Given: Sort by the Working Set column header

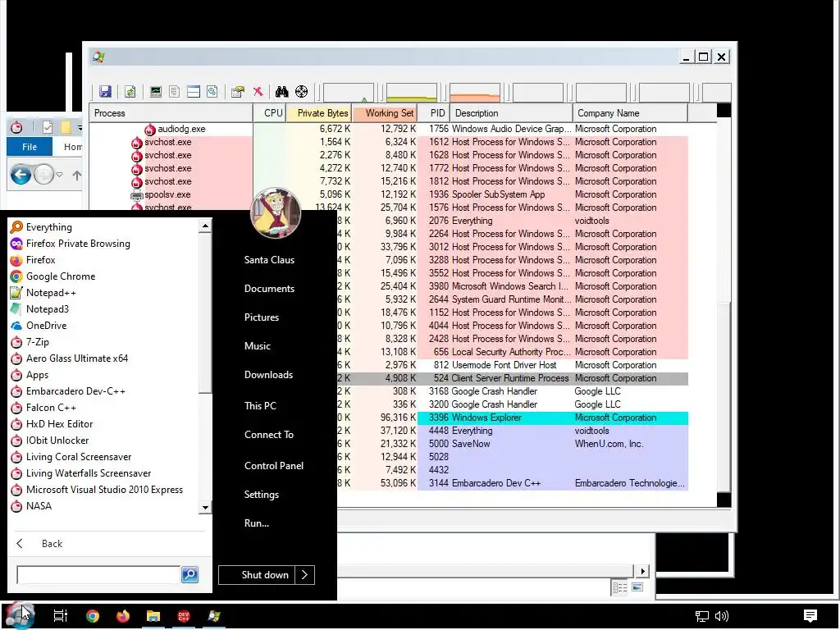Looking at the screenshot, I should click(x=384, y=113).
